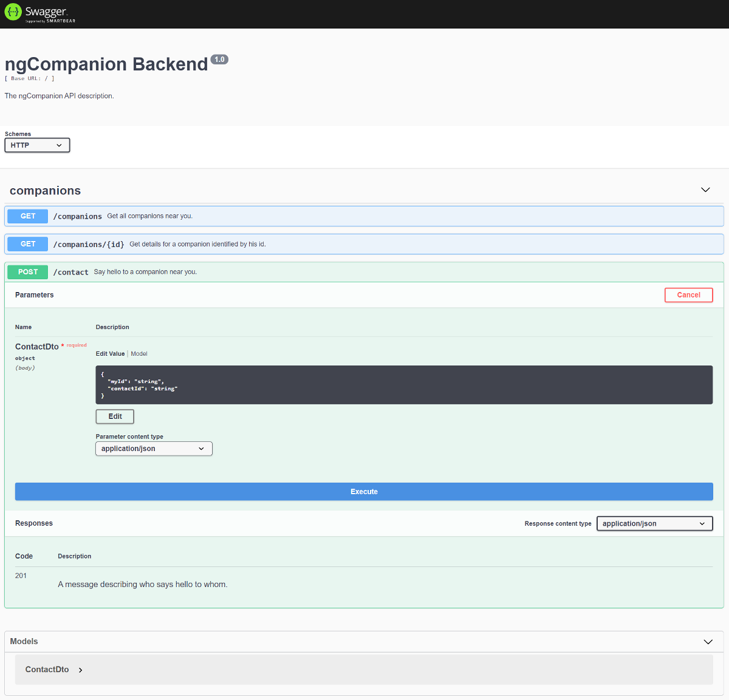Click the Edit button below body
Viewport: 729px width, 700px height.
(115, 416)
